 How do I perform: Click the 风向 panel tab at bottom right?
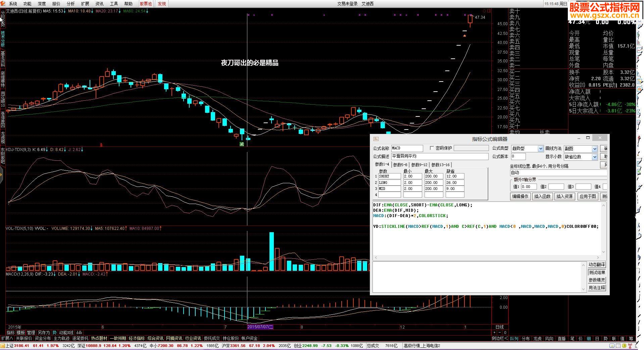click(x=549, y=339)
